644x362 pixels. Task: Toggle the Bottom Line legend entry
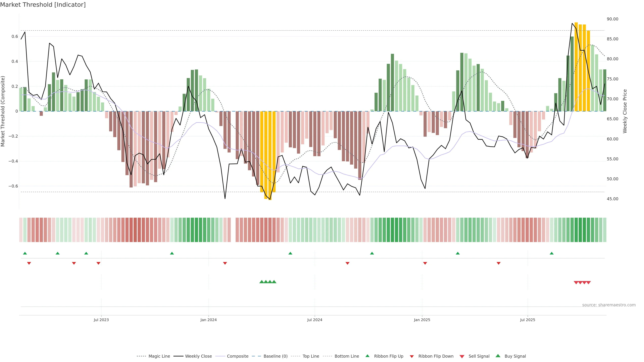coord(346,356)
